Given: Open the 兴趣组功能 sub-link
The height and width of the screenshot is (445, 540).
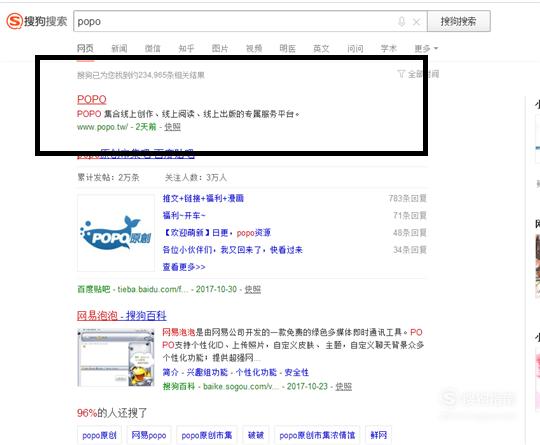Looking at the screenshot, I should coord(207,372).
